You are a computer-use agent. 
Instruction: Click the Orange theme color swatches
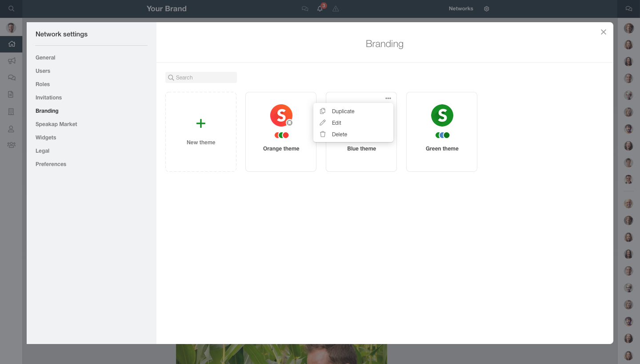click(x=281, y=135)
